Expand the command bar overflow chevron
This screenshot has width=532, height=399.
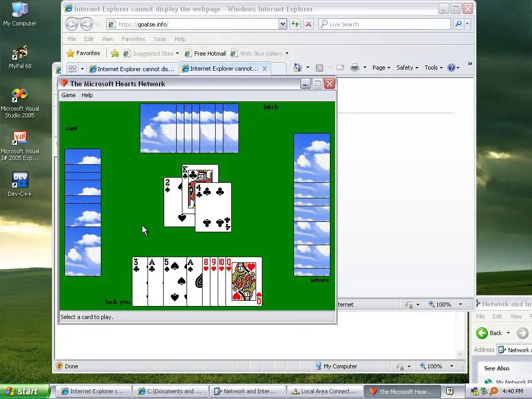tap(470, 64)
